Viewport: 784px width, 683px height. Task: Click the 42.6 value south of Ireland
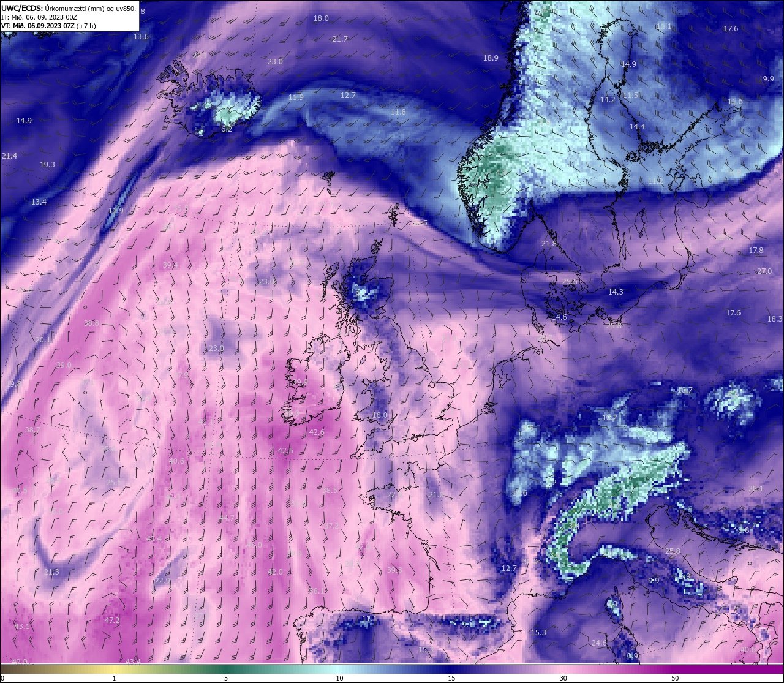317,432
